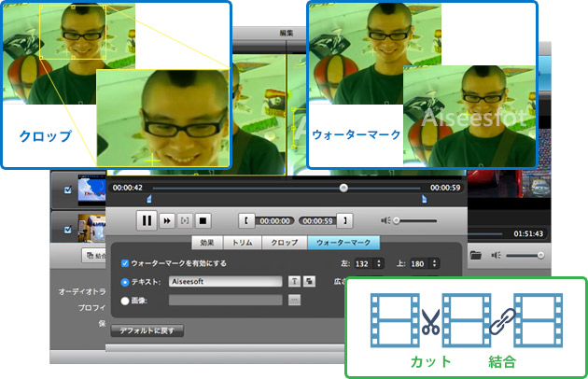Click the playback timeline slider handle
Image resolution: width=588 pixels, height=379 pixels.
click(x=343, y=188)
